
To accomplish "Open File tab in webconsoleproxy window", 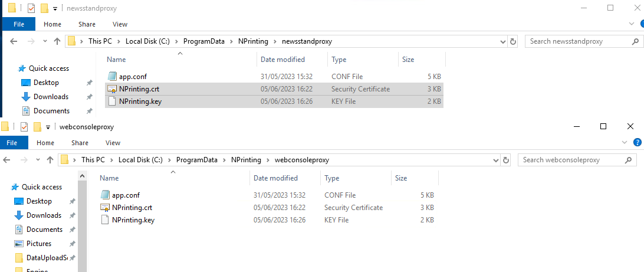I will click(12, 143).
